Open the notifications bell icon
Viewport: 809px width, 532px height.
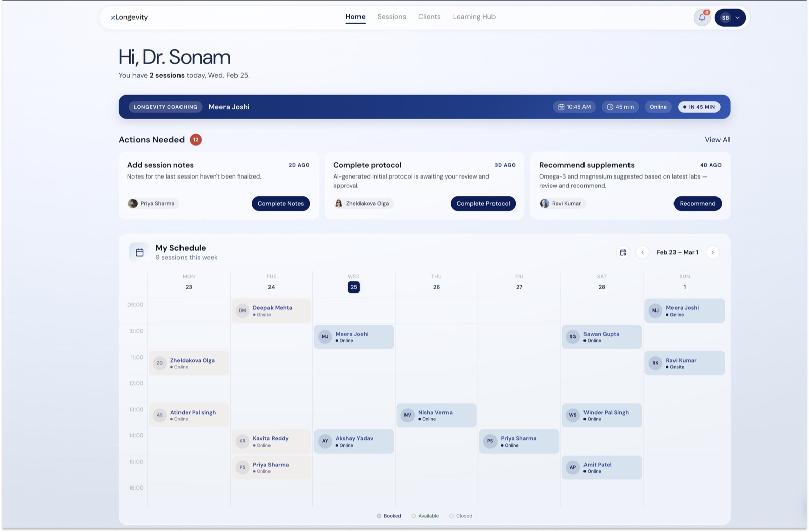click(702, 18)
